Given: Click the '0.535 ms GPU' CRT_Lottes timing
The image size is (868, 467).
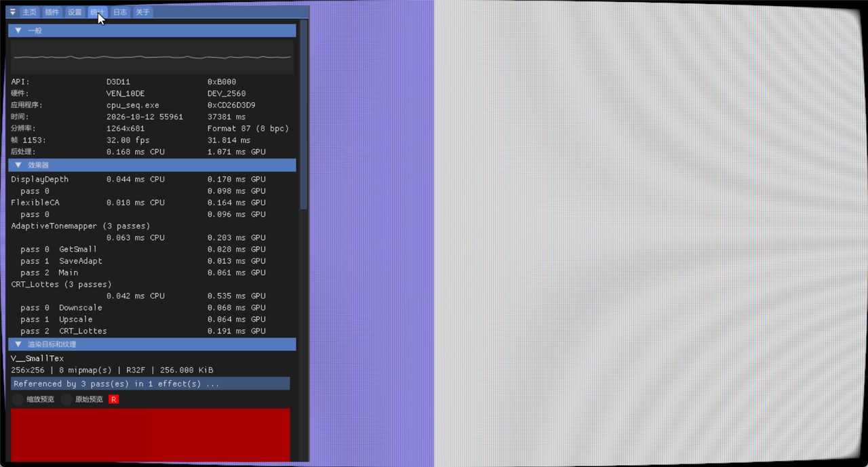Looking at the screenshot, I should tap(237, 296).
